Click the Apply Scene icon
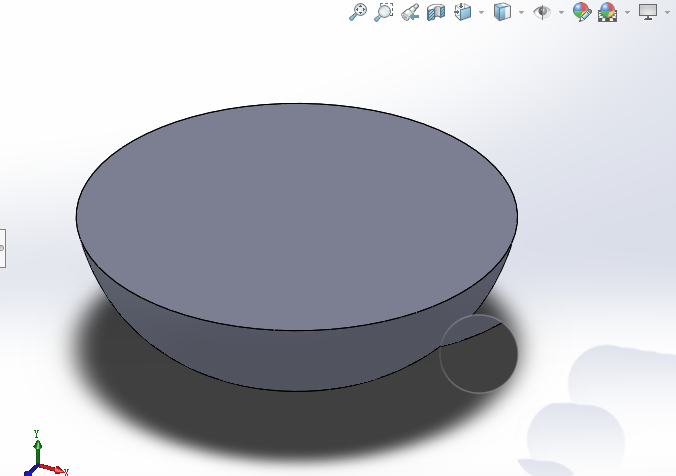 tap(607, 12)
